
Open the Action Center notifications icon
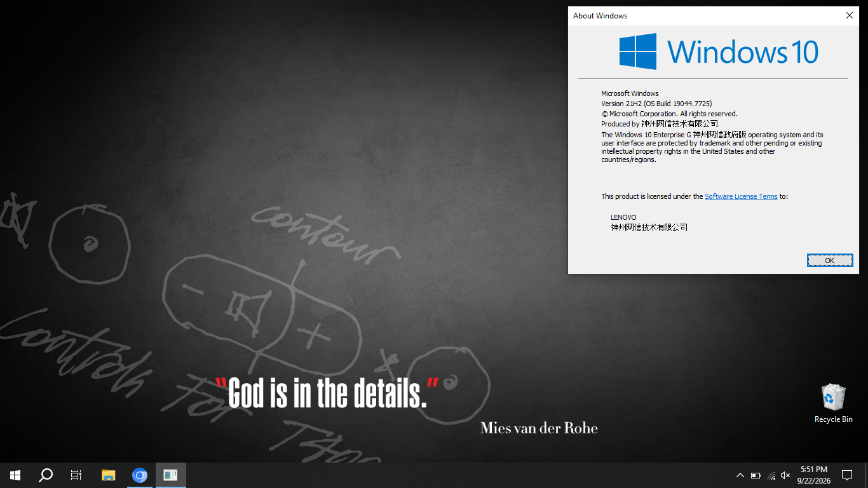[847, 475]
